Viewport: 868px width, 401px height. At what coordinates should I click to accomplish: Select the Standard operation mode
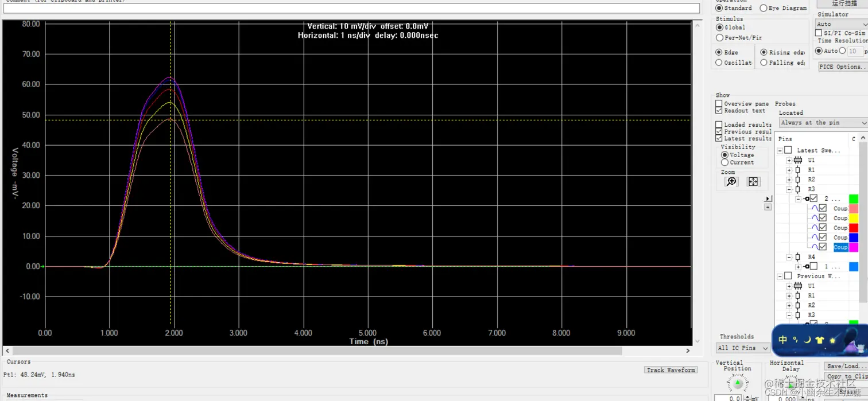(719, 8)
